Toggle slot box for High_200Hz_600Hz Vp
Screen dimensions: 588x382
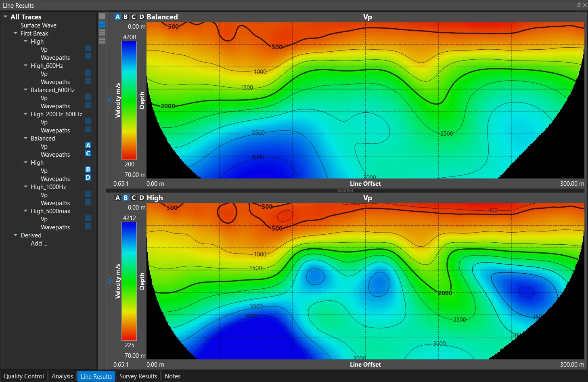[88, 121]
